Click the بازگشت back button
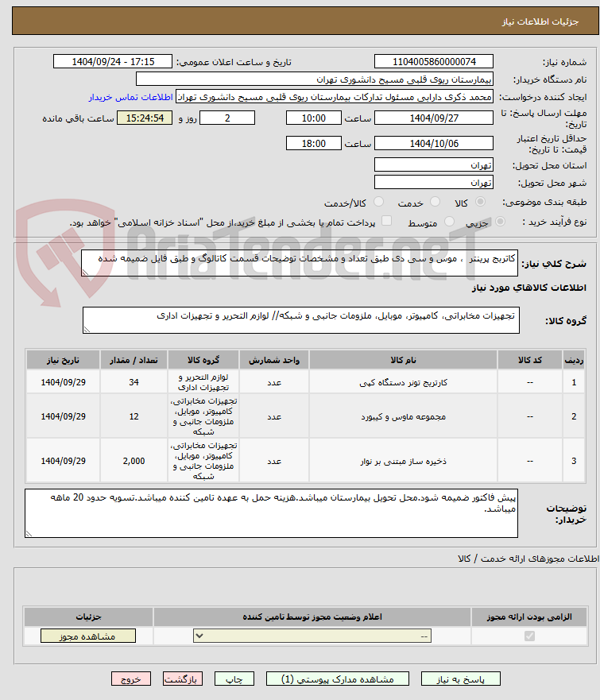This screenshot has height=700, width=600. pyautogui.click(x=182, y=679)
